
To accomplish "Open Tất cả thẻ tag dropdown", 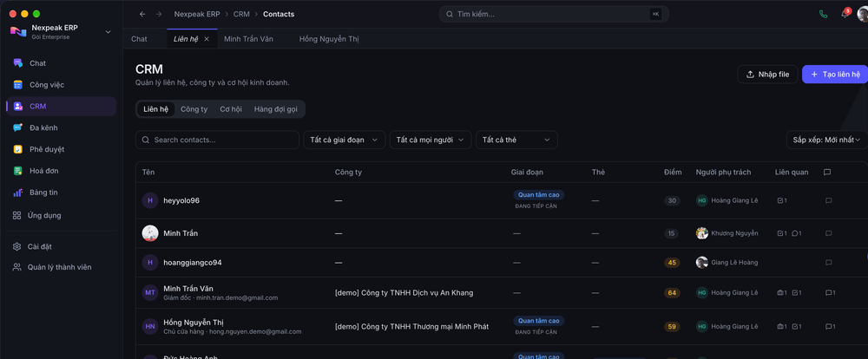I will click(516, 140).
